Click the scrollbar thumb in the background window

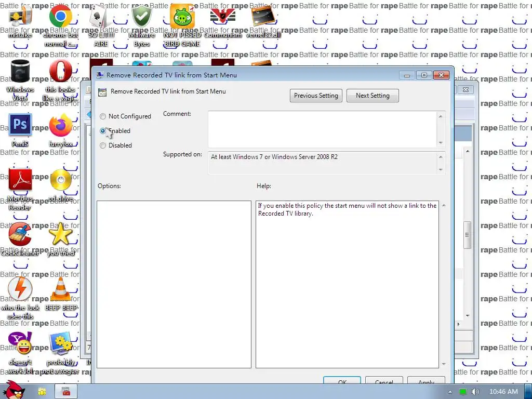pyautogui.click(x=467, y=235)
